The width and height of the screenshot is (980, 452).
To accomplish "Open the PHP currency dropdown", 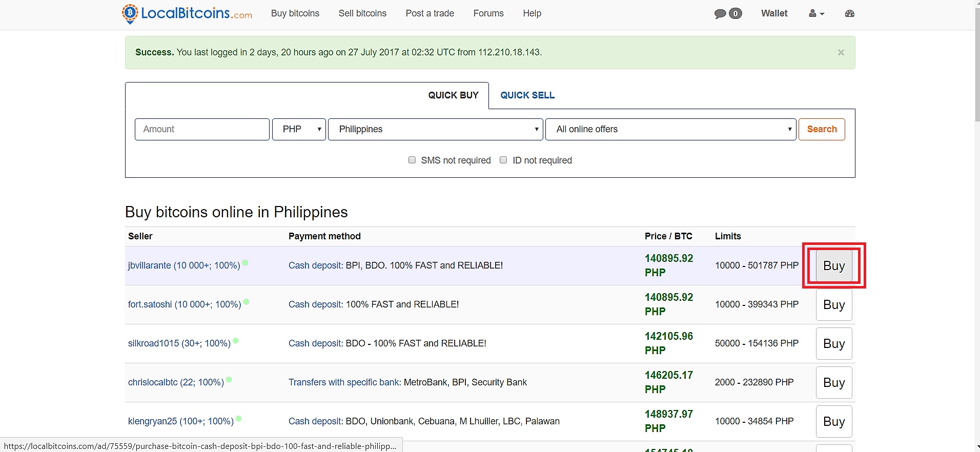I will 299,129.
